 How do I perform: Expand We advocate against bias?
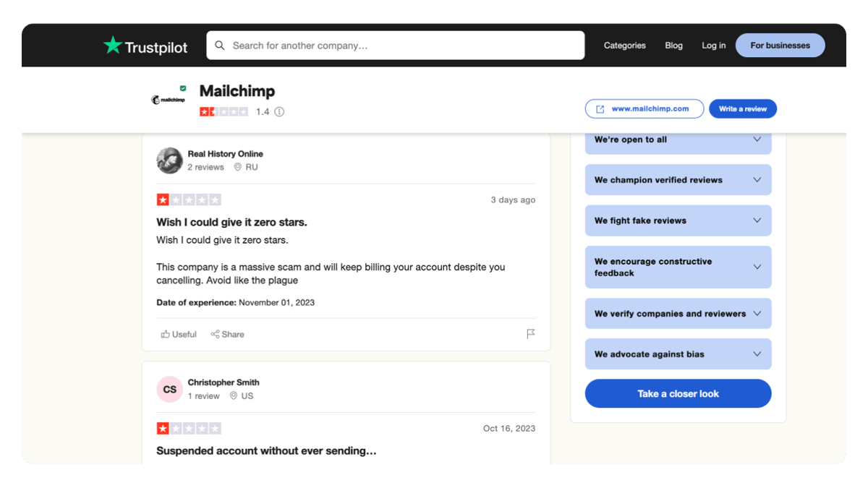[x=678, y=354]
